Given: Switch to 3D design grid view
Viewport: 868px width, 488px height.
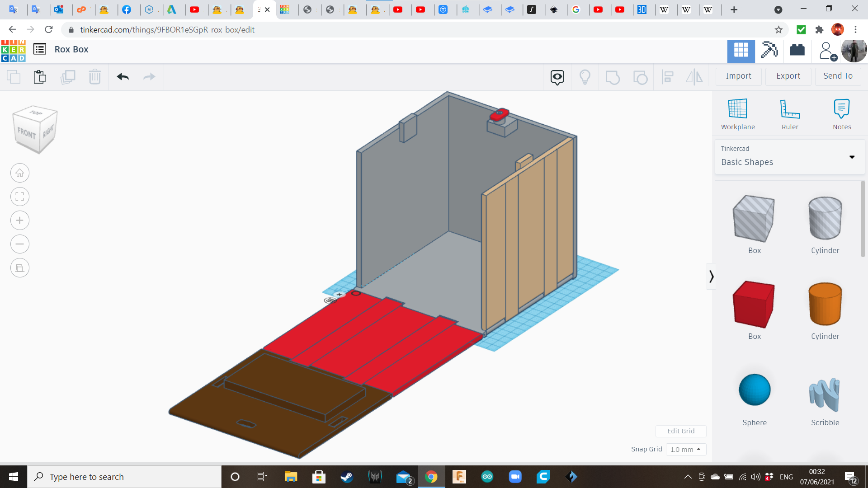Looking at the screenshot, I should coord(741,50).
